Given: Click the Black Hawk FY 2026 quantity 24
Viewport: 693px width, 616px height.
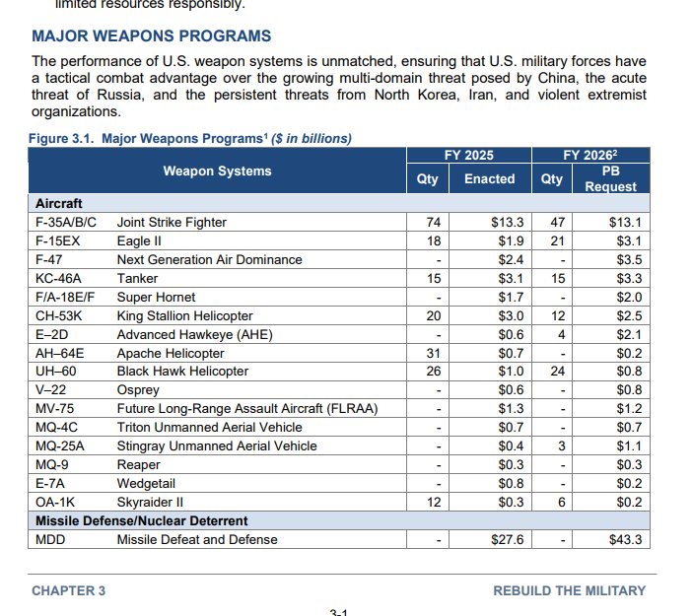Looking at the screenshot, I should 557,372.
